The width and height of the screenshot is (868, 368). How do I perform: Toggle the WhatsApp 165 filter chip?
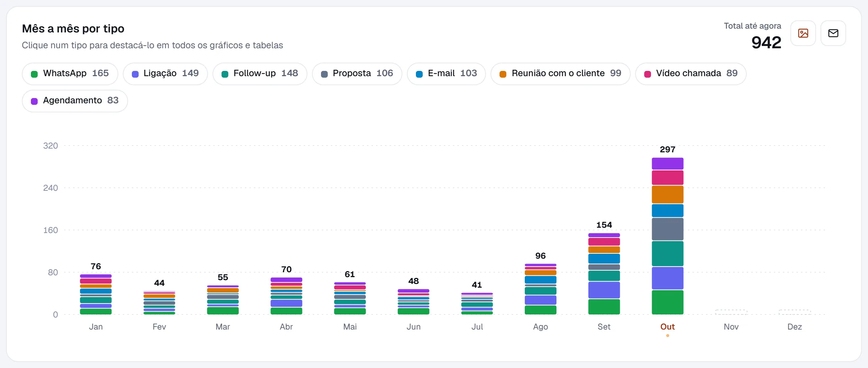point(70,74)
